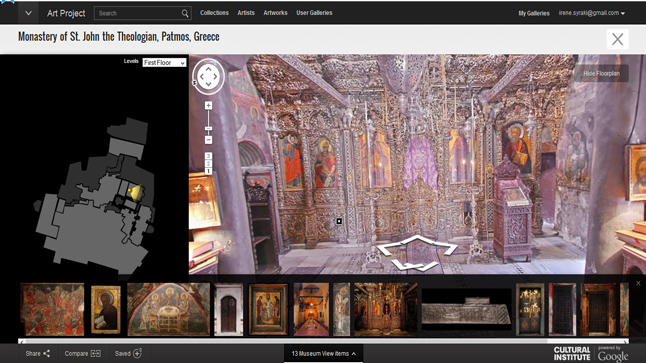This screenshot has width=646, height=363.
Task: Open the Collections menu
Action: pyautogui.click(x=214, y=13)
